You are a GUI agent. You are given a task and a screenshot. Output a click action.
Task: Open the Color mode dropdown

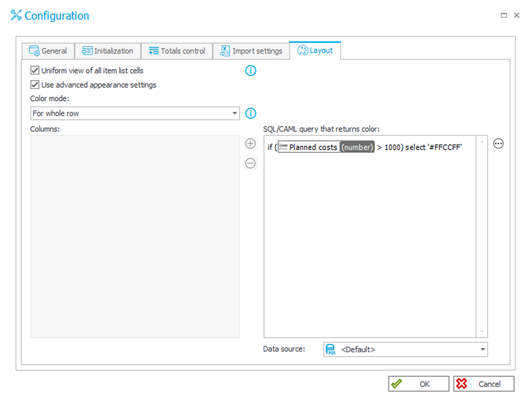tap(135, 113)
